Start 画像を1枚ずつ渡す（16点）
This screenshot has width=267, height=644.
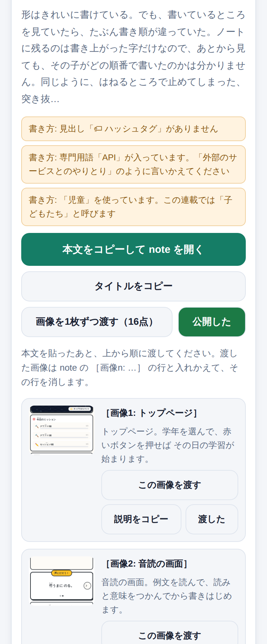click(x=97, y=322)
